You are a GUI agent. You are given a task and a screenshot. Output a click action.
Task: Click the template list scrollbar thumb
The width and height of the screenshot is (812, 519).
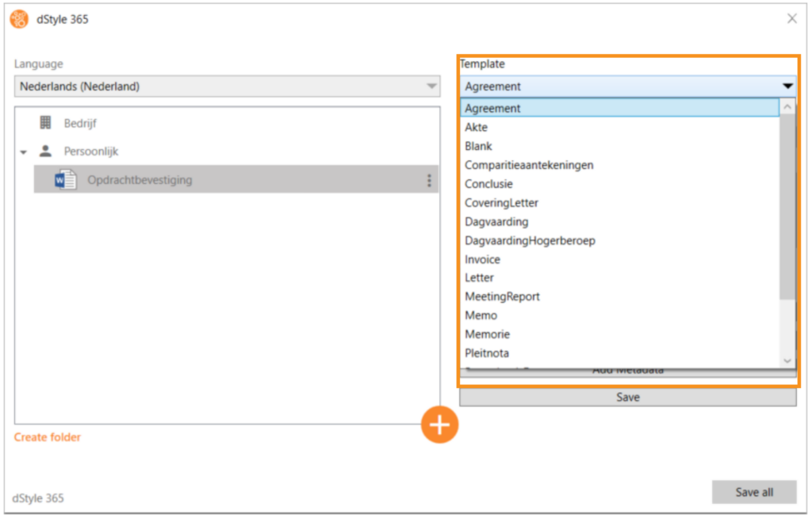click(787, 206)
